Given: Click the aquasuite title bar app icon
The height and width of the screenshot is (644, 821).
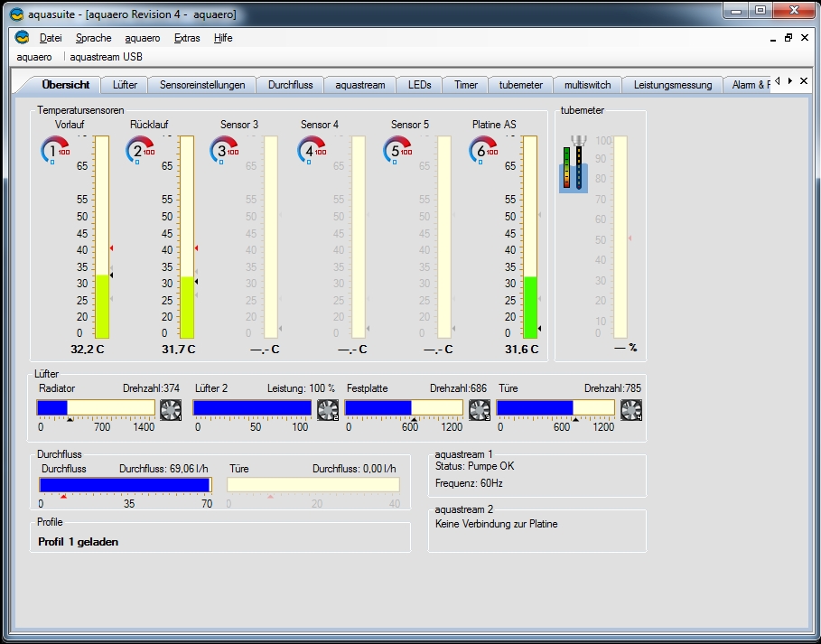Looking at the screenshot, I should point(17,14).
